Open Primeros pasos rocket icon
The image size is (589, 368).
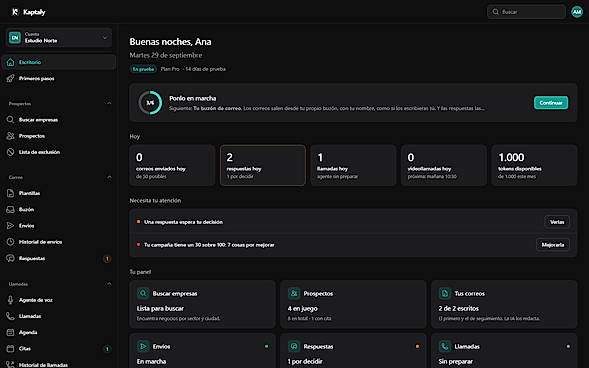point(11,78)
